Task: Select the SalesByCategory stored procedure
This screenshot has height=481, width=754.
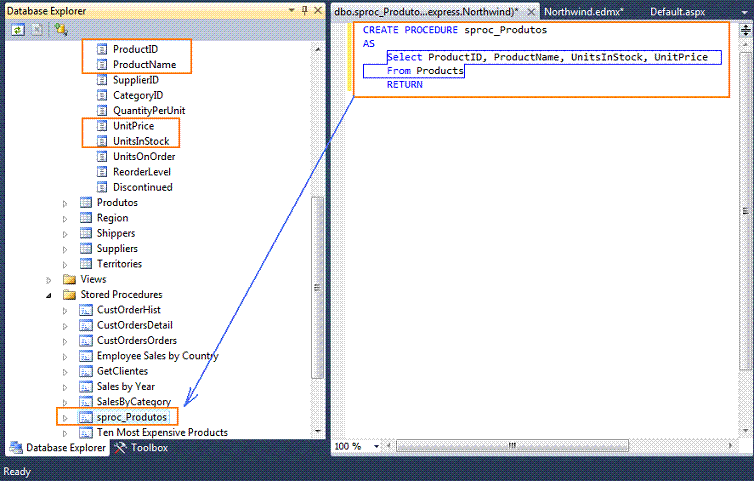Action: tap(134, 402)
